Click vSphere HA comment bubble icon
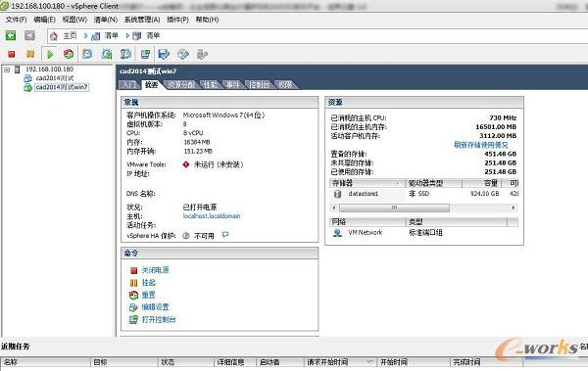The width and height of the screenshot is (588, 371). click(225, 235)
